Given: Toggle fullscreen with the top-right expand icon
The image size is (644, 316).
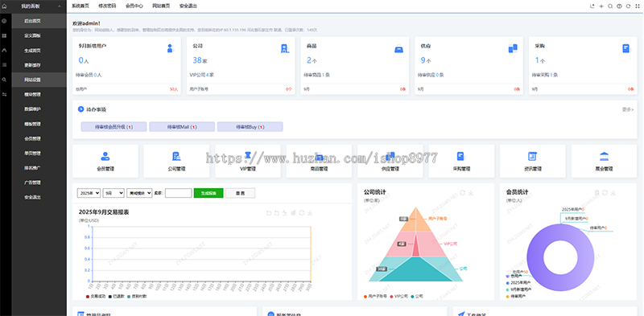Looking at the screenshot, I should pos(638,6).
